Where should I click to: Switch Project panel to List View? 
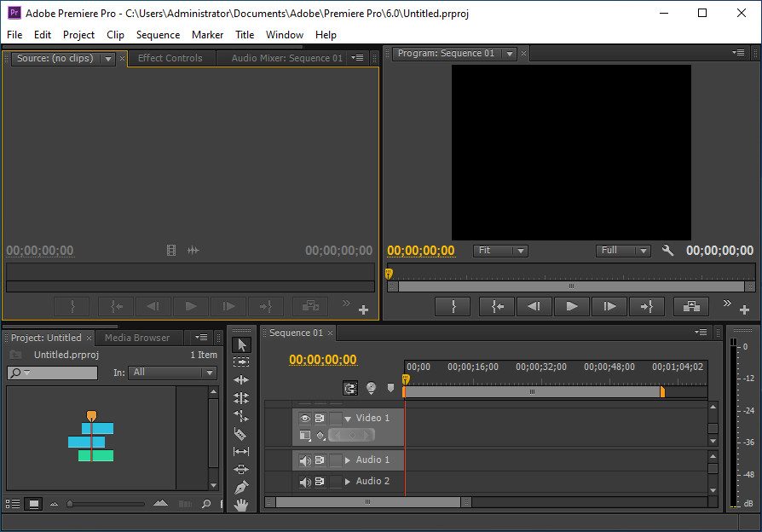click(x=13, y=504)
